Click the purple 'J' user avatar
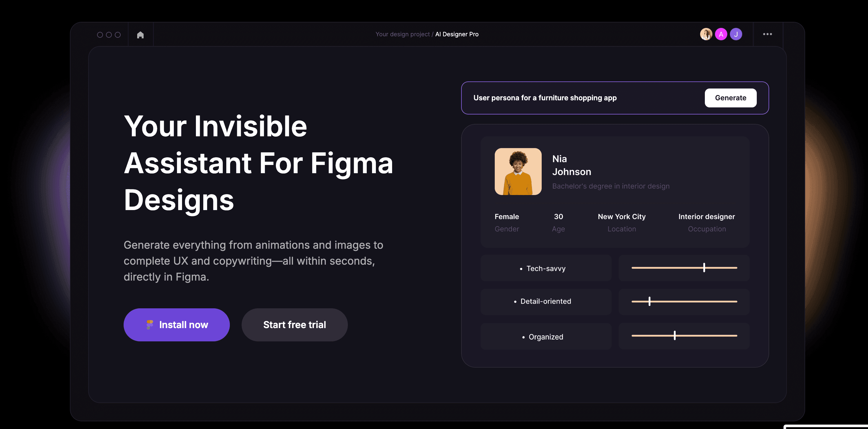The image size is (868, 429). tap(736, 34)
